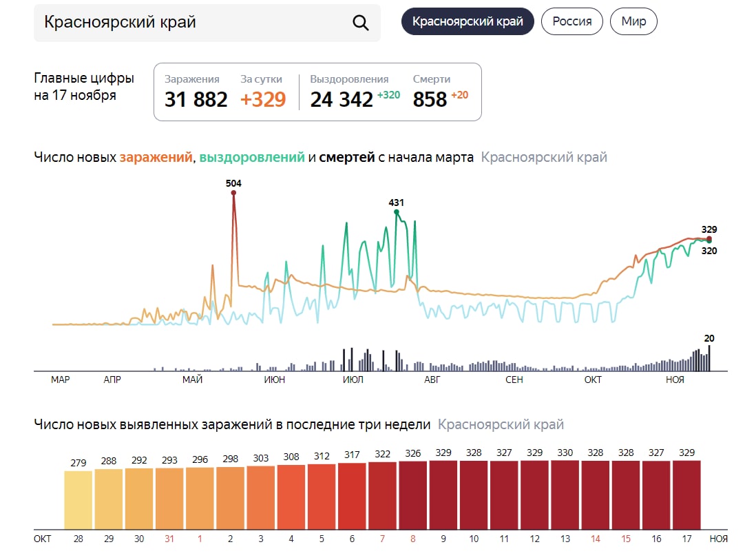
Task: Click the November 6 bar with 317
Action: (352, 496)
